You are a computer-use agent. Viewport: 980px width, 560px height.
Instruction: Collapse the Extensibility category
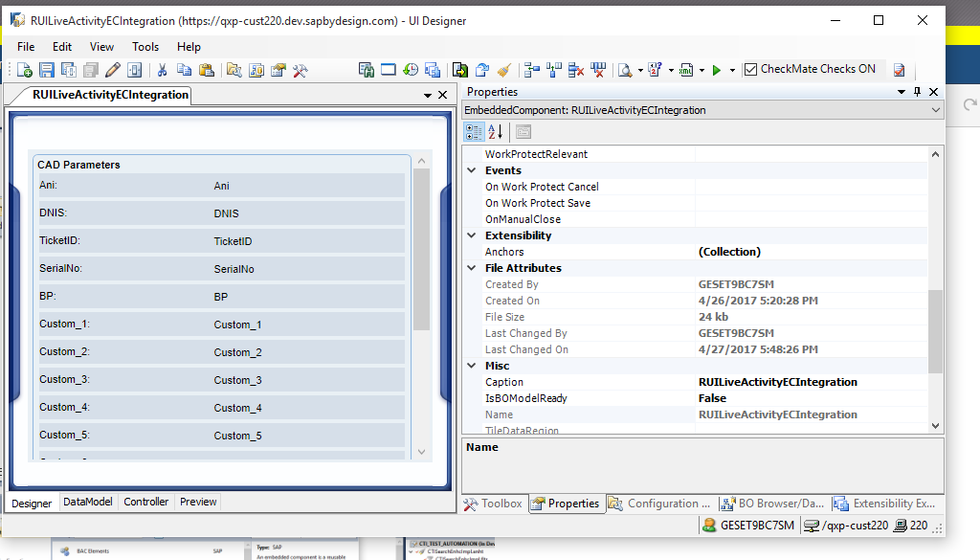[x=472, y=235]
